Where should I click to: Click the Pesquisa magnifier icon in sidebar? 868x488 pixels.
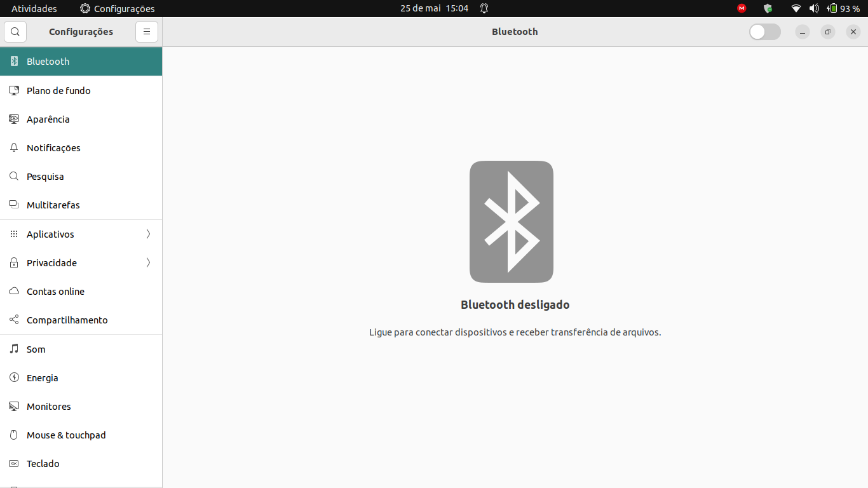coord(14,176)
